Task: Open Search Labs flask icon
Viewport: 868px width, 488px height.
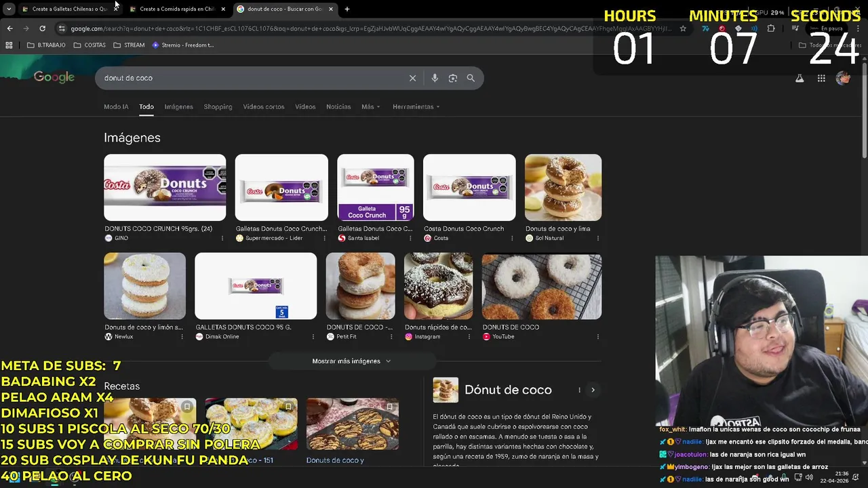Action: point(800,78)
